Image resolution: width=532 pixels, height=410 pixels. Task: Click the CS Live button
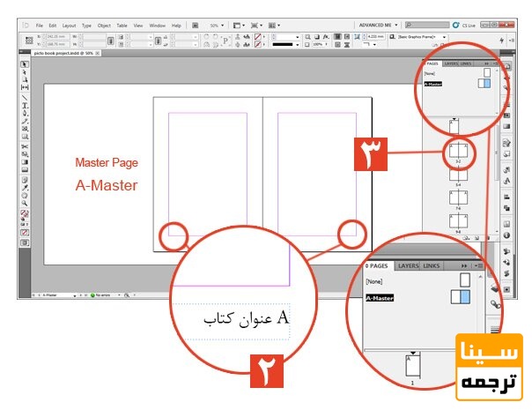[464, 26]
